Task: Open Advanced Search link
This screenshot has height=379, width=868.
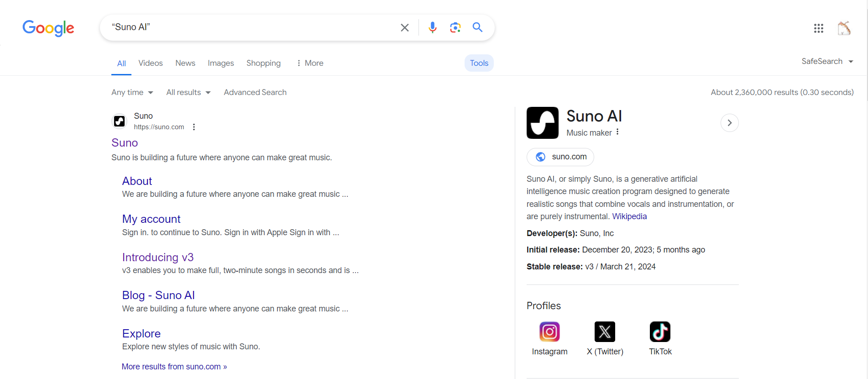Action: [255, 92]
